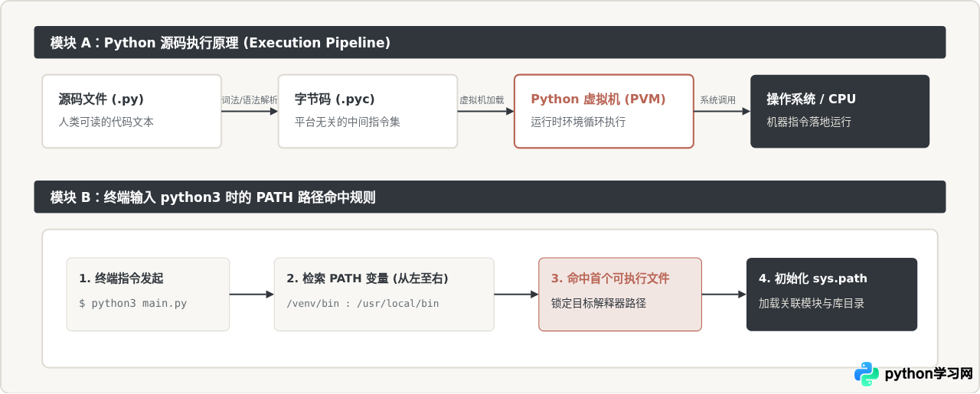Click the 虚拟机加载 arrow label
Screen dimensions: 980x394
click(x=482, y=100)
